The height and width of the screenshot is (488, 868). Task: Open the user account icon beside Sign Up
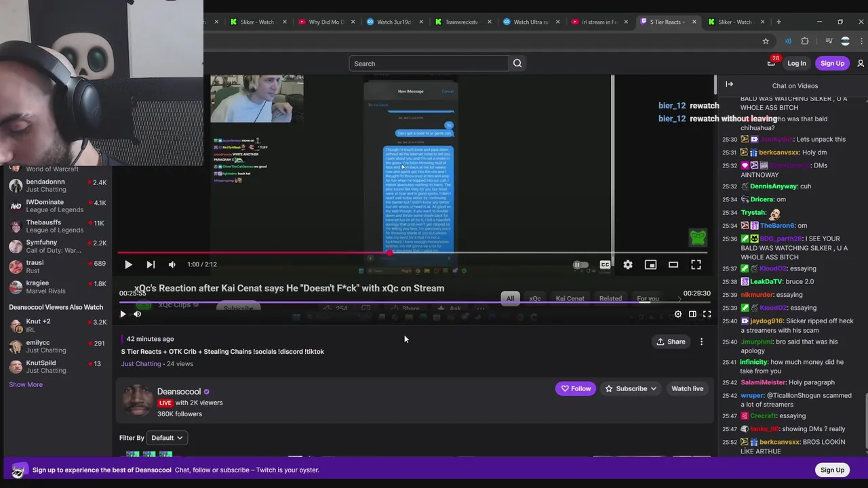(861, 63)
